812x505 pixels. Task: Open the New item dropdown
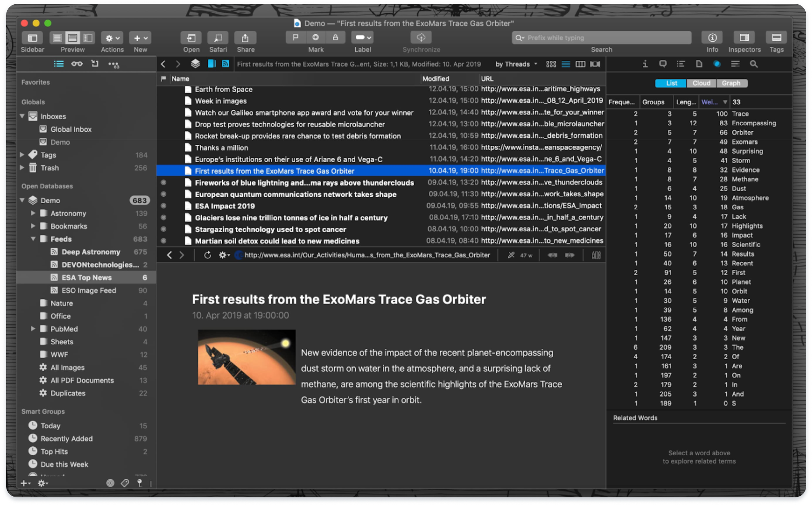[x=140, y=37]
